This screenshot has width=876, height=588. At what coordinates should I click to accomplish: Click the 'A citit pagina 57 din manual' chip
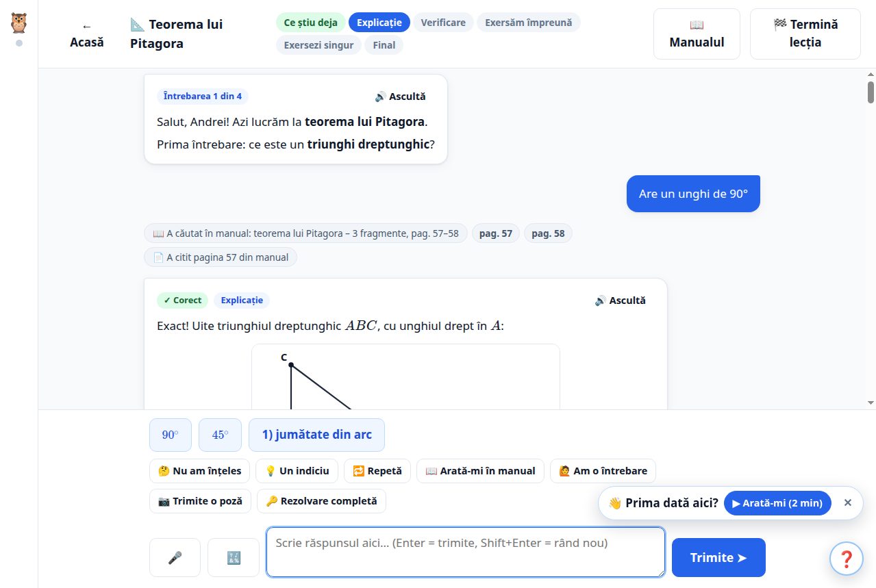(221, 257)
